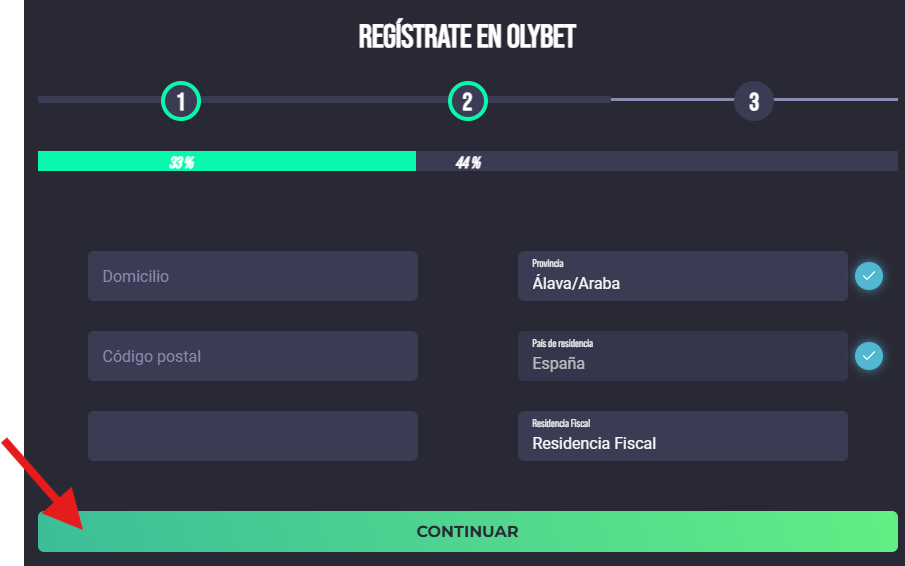Click the checkmark icon beside País de residencia
Viewport: 905px width, 566px height.
(869, 356)
